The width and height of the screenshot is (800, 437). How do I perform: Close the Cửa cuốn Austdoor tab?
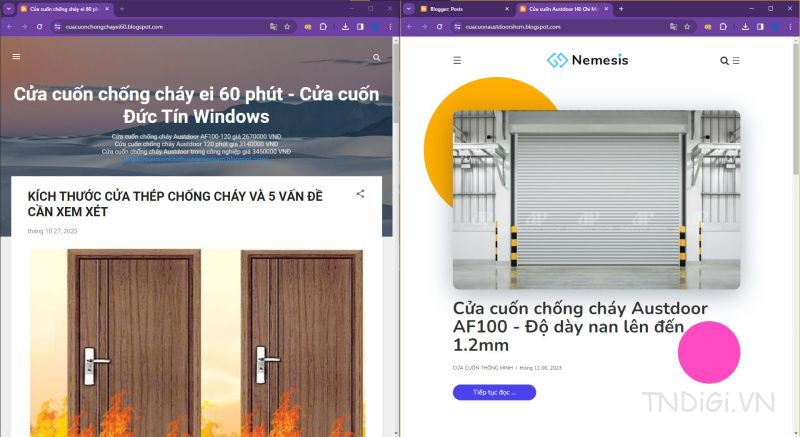pos(606,9)
